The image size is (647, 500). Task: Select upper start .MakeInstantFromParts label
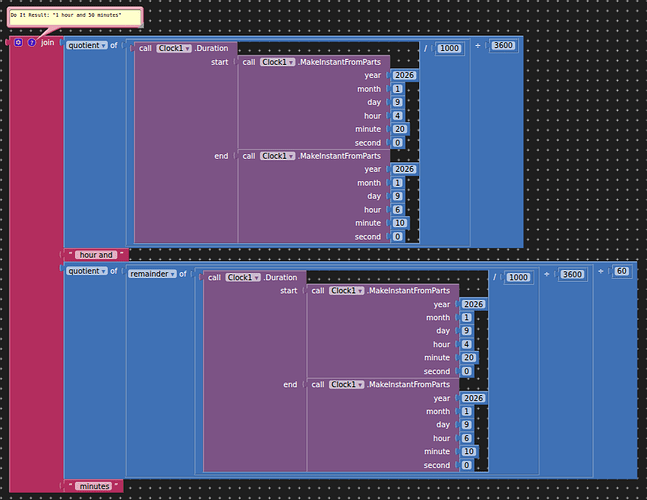[x=340, y=62]
